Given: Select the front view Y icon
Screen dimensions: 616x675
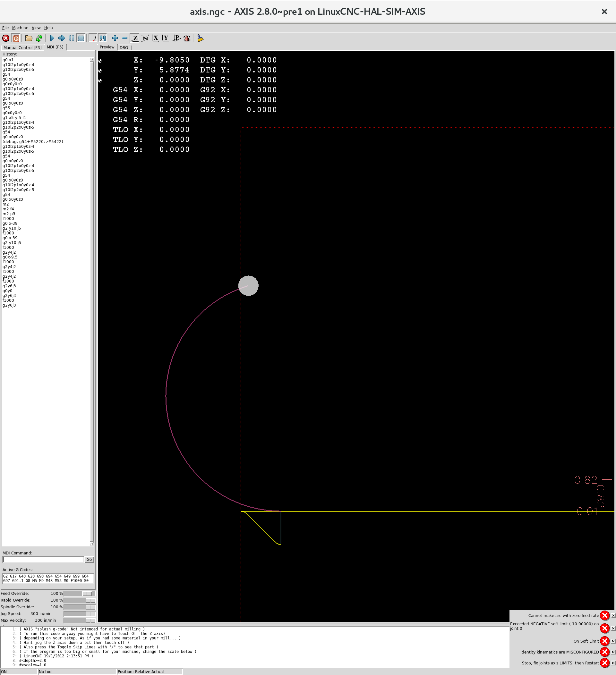Looking at the screenshot, I should [x=166, y=38].
